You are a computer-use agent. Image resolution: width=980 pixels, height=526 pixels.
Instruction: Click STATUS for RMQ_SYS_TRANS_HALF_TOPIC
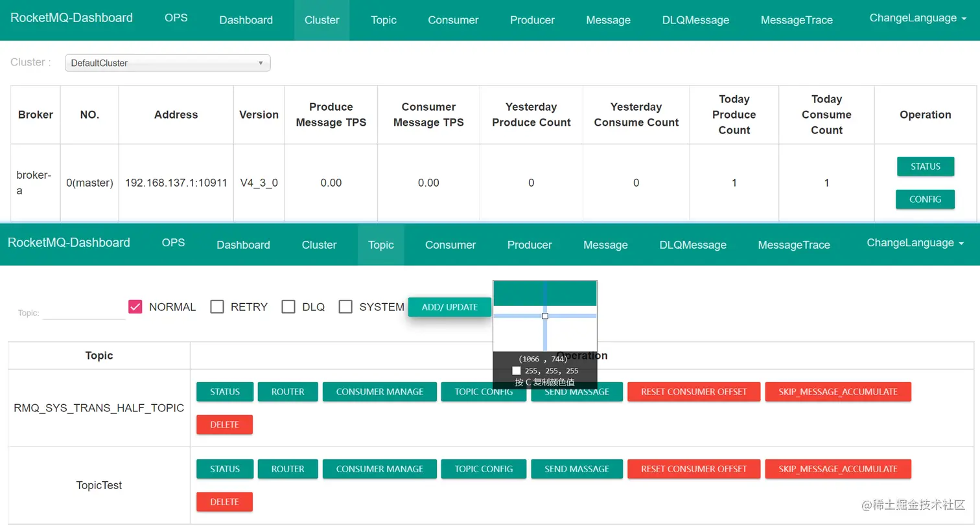pos(225,392)
